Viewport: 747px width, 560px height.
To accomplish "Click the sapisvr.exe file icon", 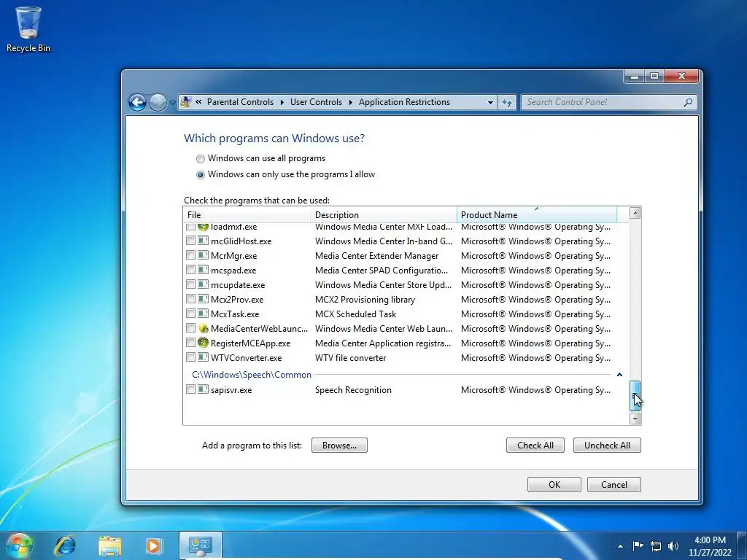I will click(x=203, y=389).
